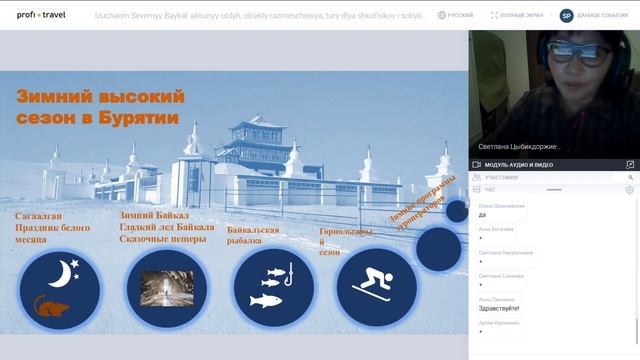The image size is (640, 360).
Task: Search participants with the magnifier icon
Action: pos(631,177)
